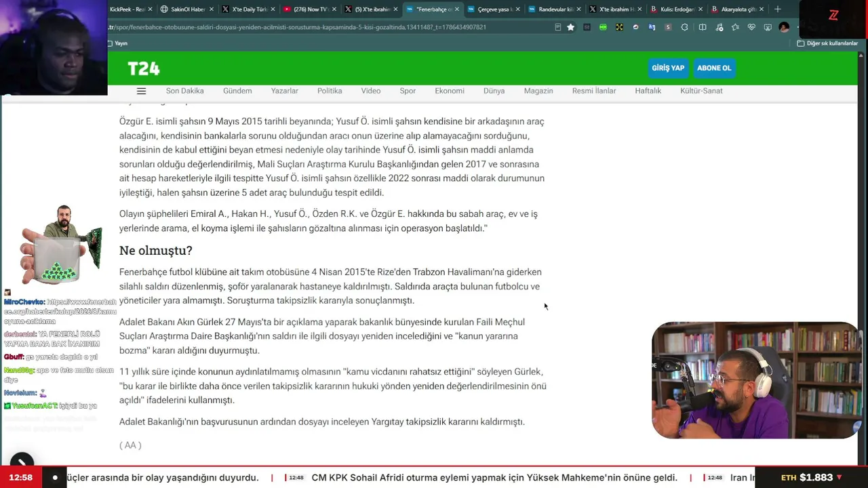Click the T24 logo
The image size is (868, 488).
click(x=144, y=68)
